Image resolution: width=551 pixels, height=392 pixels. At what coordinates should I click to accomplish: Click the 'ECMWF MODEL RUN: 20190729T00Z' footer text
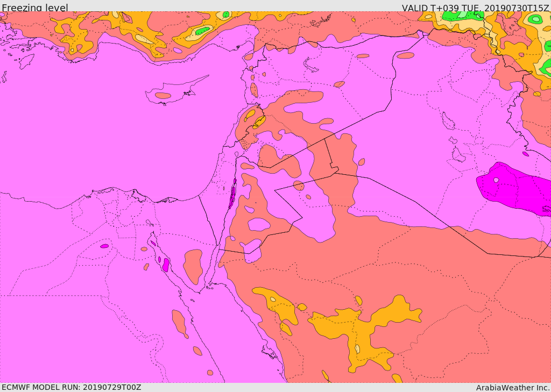pyautogui.click(x=72, y=387)
